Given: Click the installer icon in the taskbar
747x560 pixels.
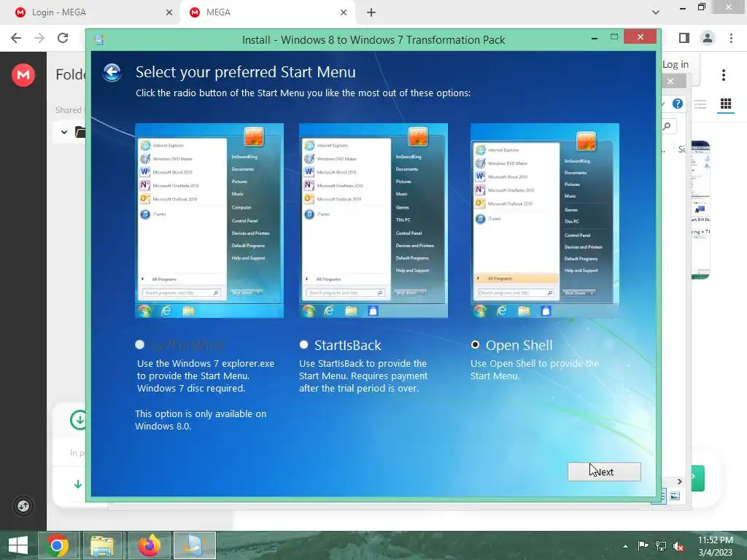Looking at the screenshot, I should pos(194,545).
